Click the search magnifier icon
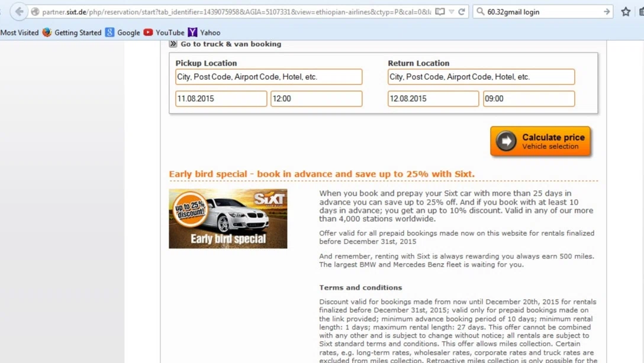644x363 pixels. 480,11
